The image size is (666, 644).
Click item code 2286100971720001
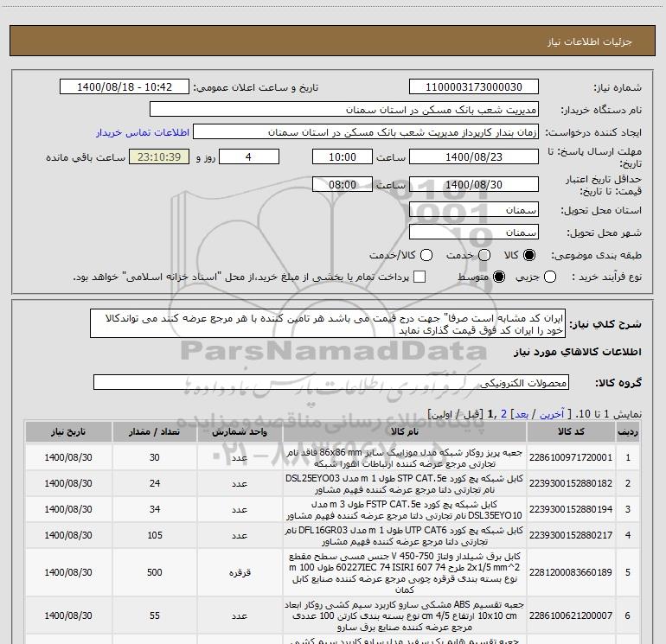[571, 457]
